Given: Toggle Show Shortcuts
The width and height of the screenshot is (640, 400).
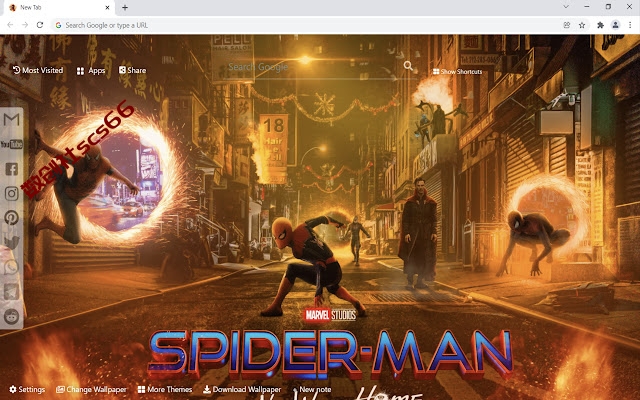Looking at the screenshot, I should click(458, 71).
